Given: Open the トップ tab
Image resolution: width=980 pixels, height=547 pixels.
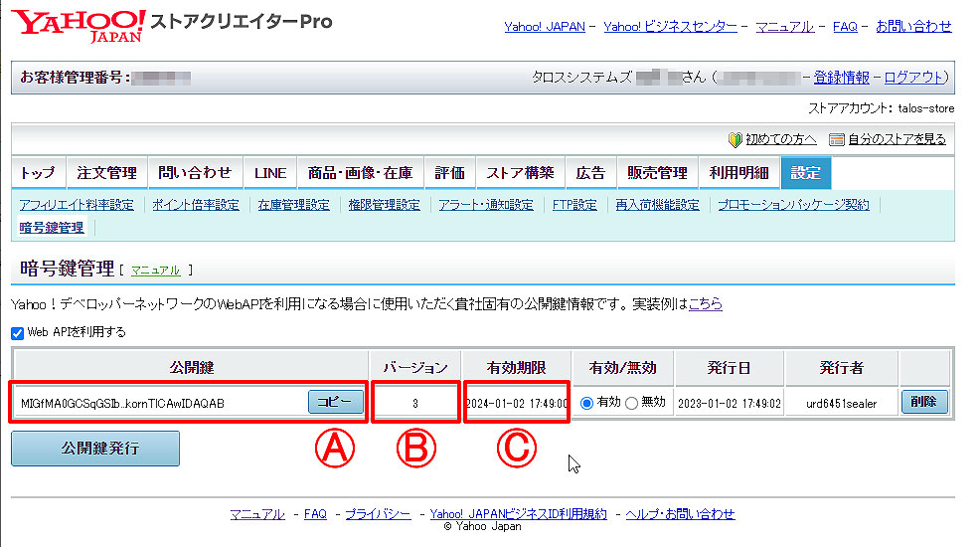Looking at the screenshot, I should pyautogui.click(x=38, y=173).
